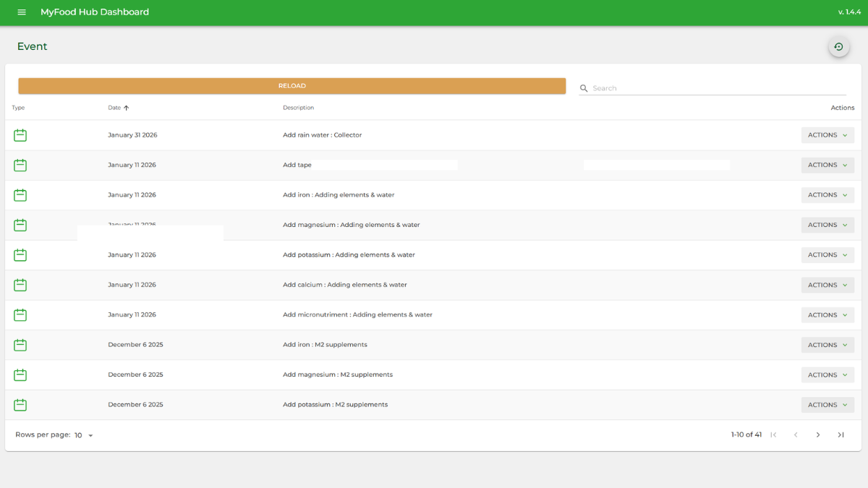This screenshot has height=488, width=868.
Task: Click the search magnifier icon
Action: (x=584, y=88)
